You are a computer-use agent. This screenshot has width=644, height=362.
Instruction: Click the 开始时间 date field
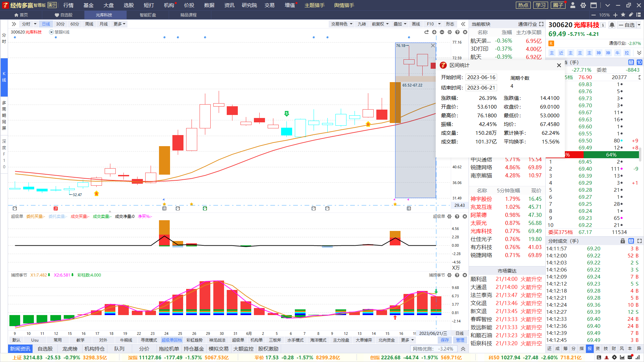click(481, 77)
